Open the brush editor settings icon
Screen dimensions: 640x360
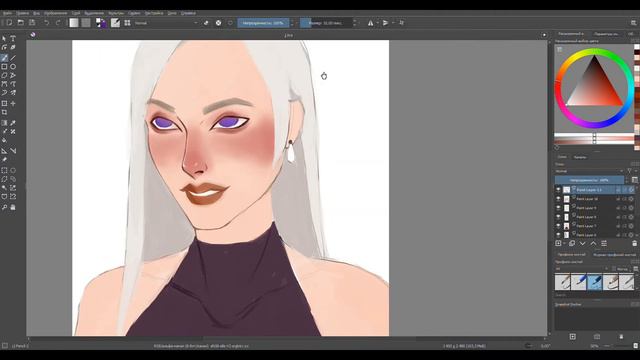[116, 23]
